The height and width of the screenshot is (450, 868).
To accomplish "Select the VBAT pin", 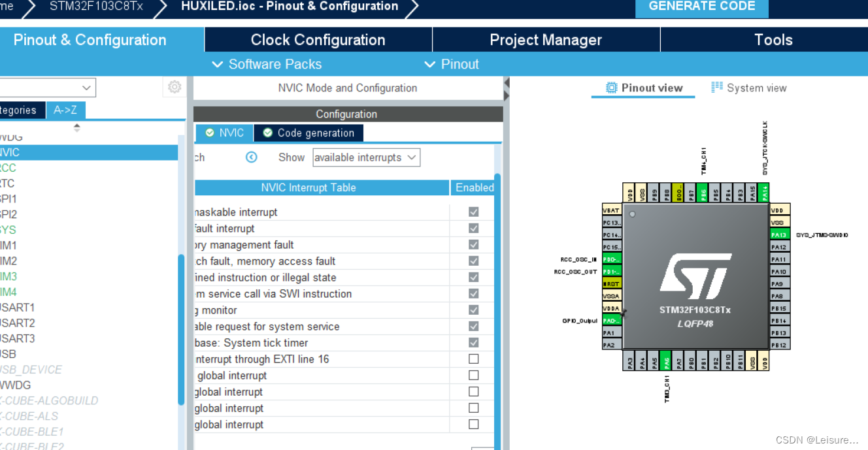I will pyautogui.click(x=611, y=210).
